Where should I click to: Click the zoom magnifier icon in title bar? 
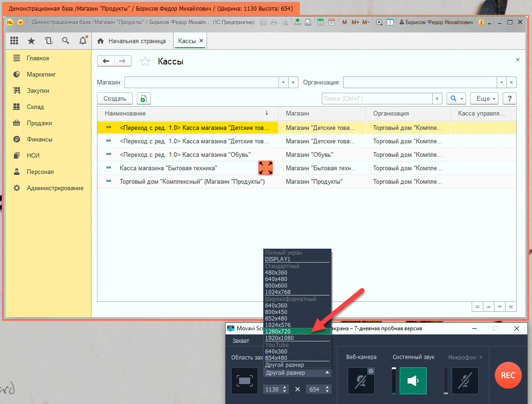click(x=379, y=22)
